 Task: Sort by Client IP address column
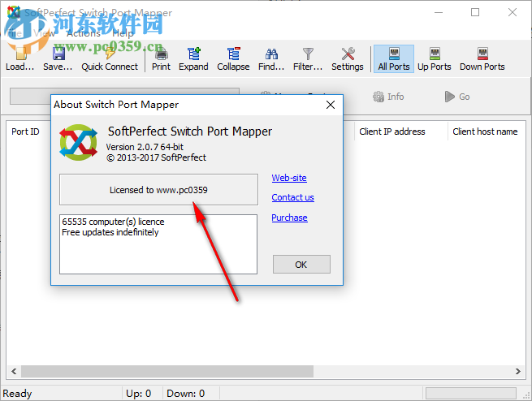(392, 132)
